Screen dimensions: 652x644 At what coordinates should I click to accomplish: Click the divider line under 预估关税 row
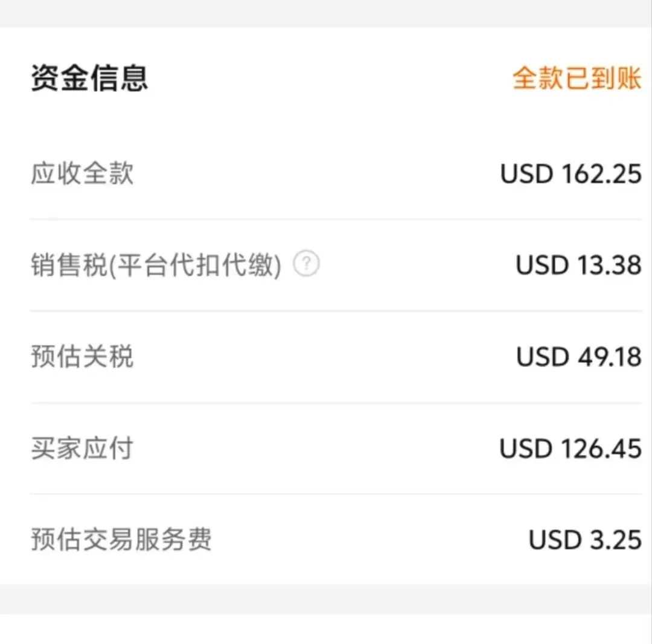pyautogui.click(x=336, y=403)
